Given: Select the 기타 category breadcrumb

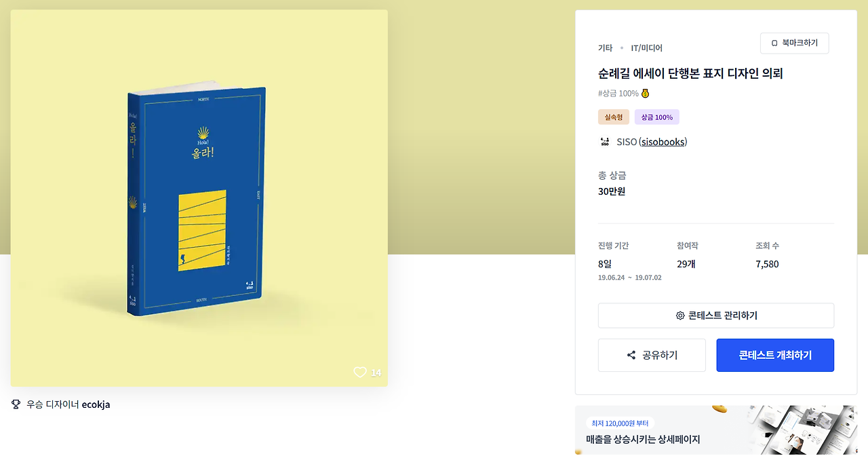Looking at the screenshot, I should point(605,48).
